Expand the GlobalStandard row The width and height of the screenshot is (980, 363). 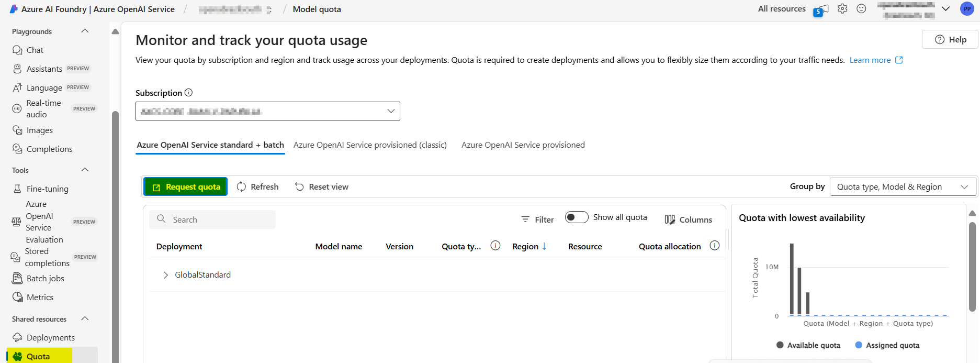(165, 275)
